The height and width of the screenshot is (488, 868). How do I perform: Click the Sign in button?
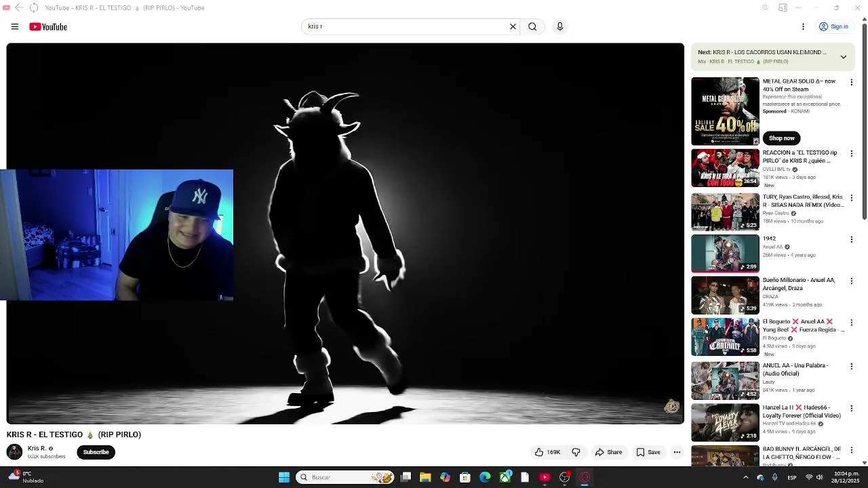(x=833, y=26)
